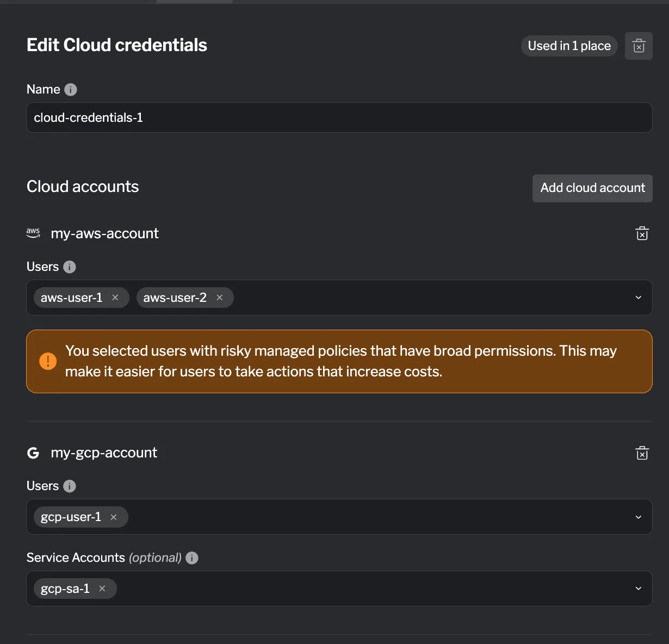The width and height of the screenshot is (669, 644).
Task: Click the info icon next to Name
Action: point(71,89)
